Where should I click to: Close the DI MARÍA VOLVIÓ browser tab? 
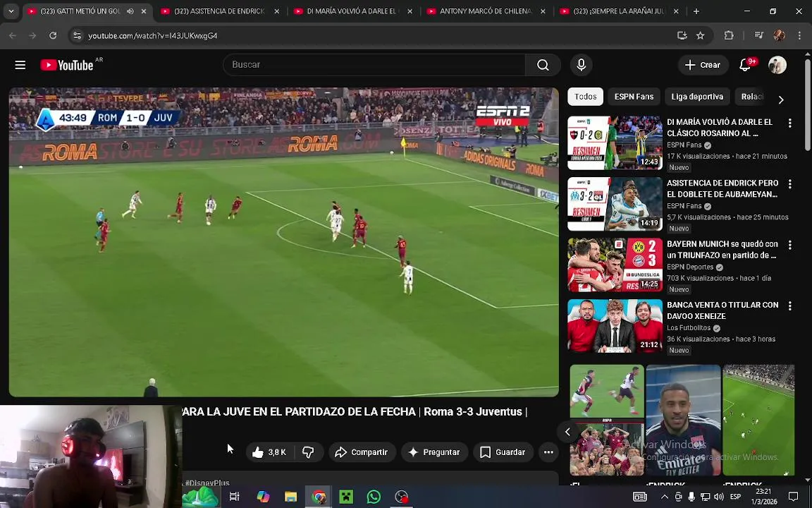click(x=410, y=11)
